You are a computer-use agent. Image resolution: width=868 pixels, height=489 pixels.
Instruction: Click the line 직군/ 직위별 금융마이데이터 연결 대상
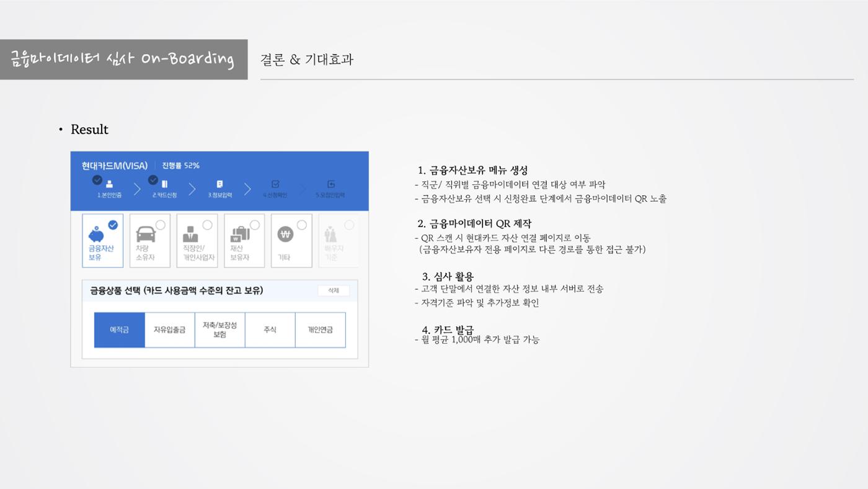(x=510, y=184)
